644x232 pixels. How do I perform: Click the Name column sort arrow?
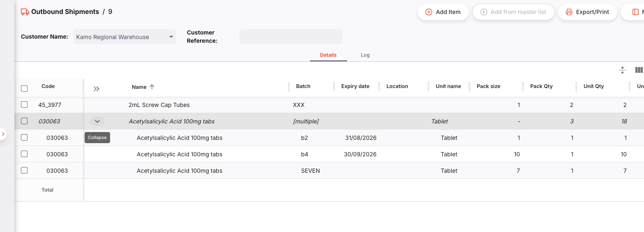pos(152,87)
